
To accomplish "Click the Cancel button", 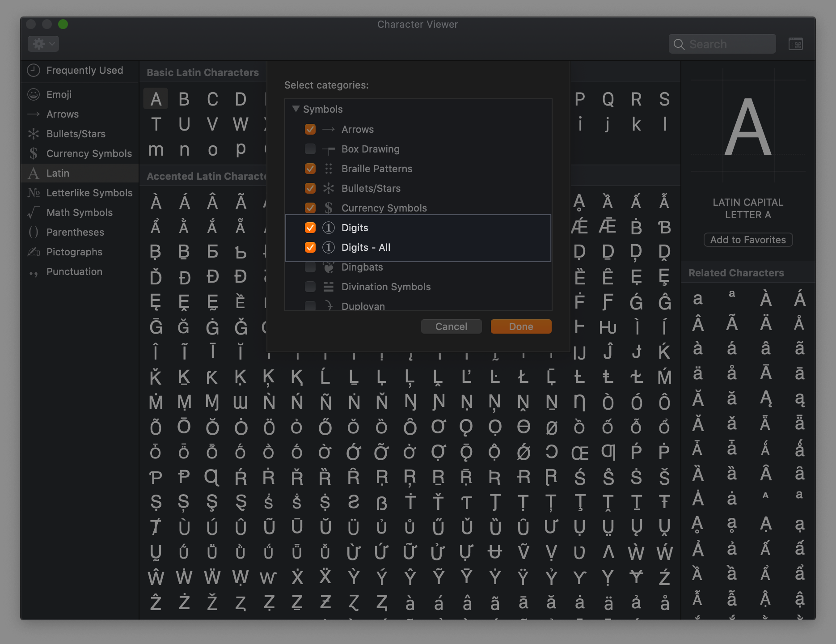I will [x=451, y=326].
